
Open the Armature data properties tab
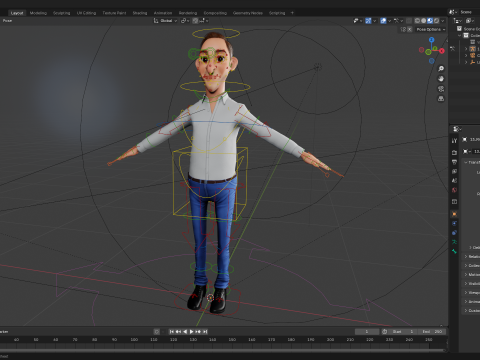pyautogui.click(x=454, y=242)
